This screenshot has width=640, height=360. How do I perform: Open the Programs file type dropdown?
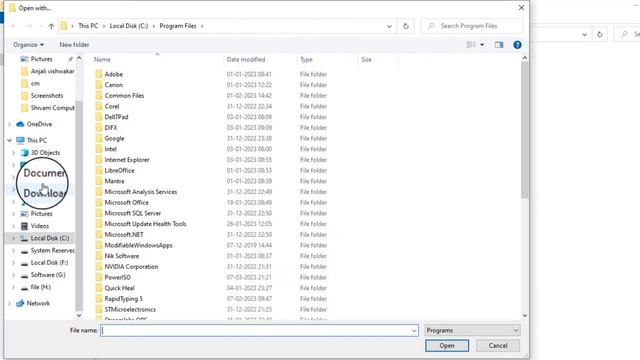tap(472, 330)
